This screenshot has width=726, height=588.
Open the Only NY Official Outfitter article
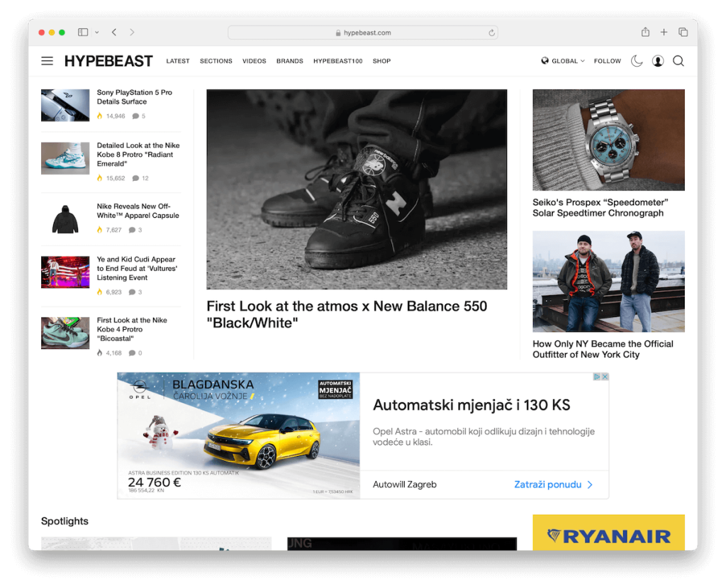tap(603, 349)
